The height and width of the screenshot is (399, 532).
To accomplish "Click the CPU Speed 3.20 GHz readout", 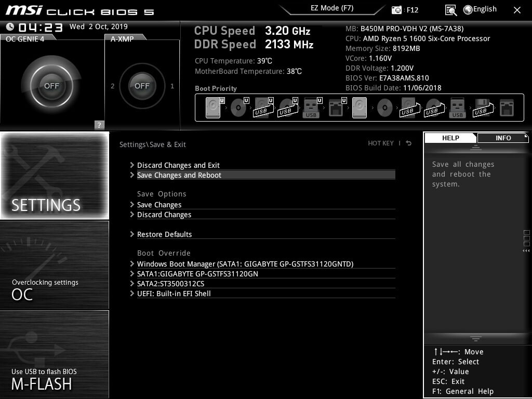I will [x=252, y=31].
